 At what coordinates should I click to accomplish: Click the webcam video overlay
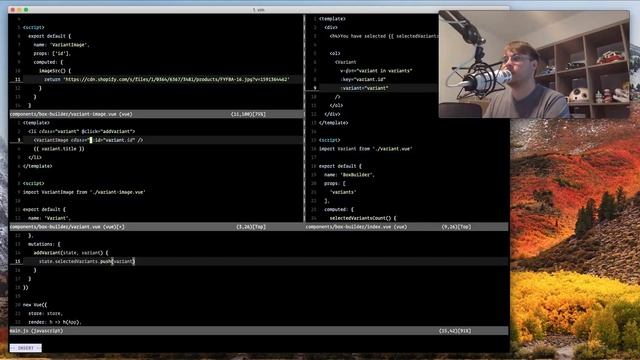coord(534,64)
